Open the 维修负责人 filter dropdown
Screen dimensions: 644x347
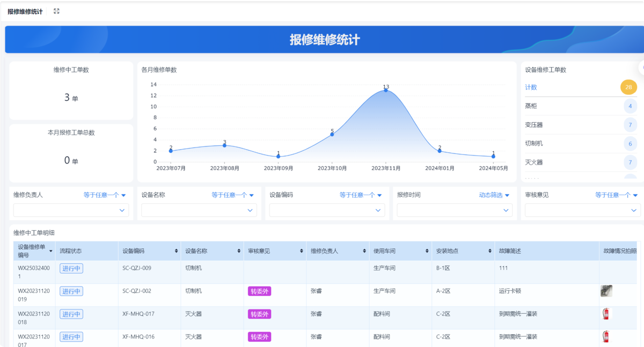click(x=70, y=210)
